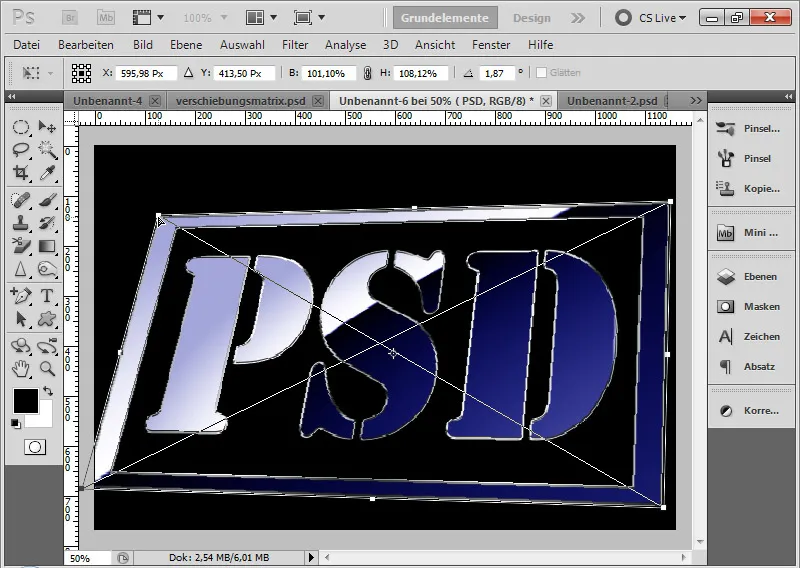Select the Magic Wand tool
Image resolution: width=800 pixels, height=568 pixels.
47,150
